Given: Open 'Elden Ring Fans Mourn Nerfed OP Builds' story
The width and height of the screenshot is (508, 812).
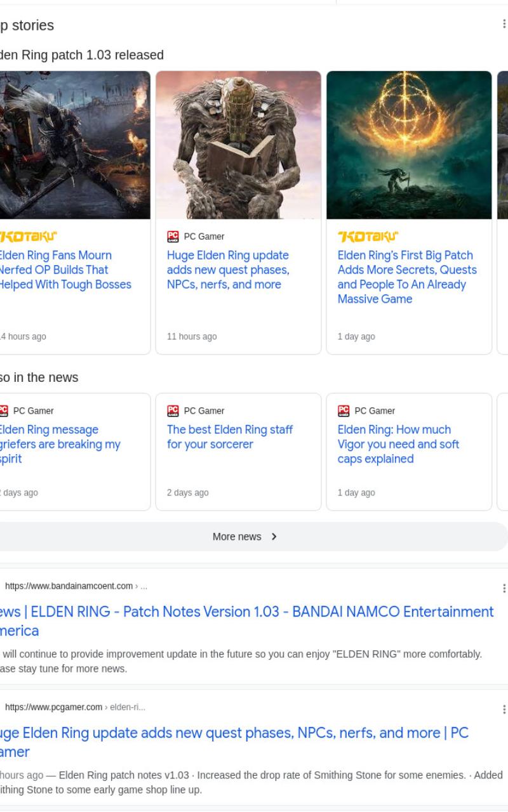Looking at the screenshot, I should coord(65,270).
